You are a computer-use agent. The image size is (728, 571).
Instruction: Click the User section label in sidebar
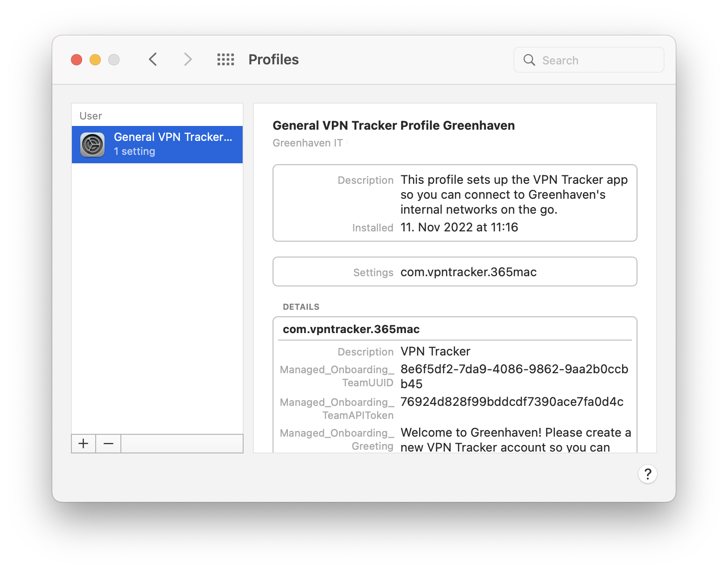(91, 116)
